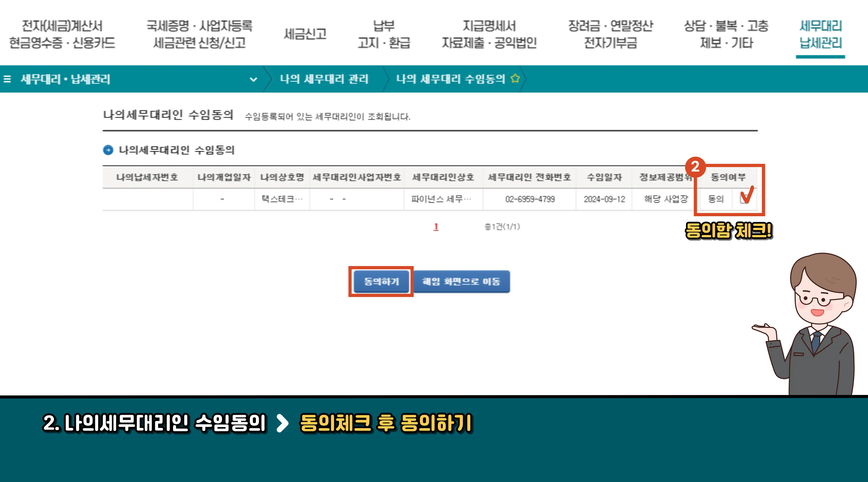Open the 국세증명·사업자등록 세금관련 신청/신고 menu
This screenshot has height=482, width=868.
tap(200, 34)
